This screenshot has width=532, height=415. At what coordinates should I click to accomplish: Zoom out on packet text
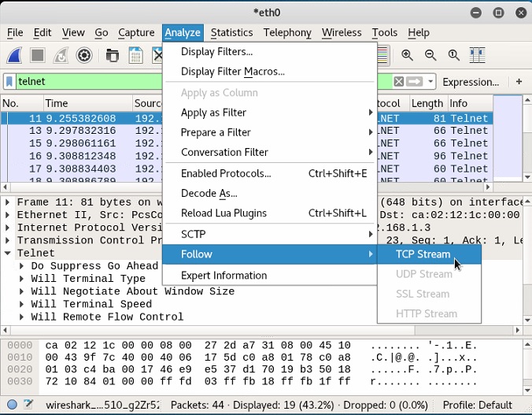430,55
